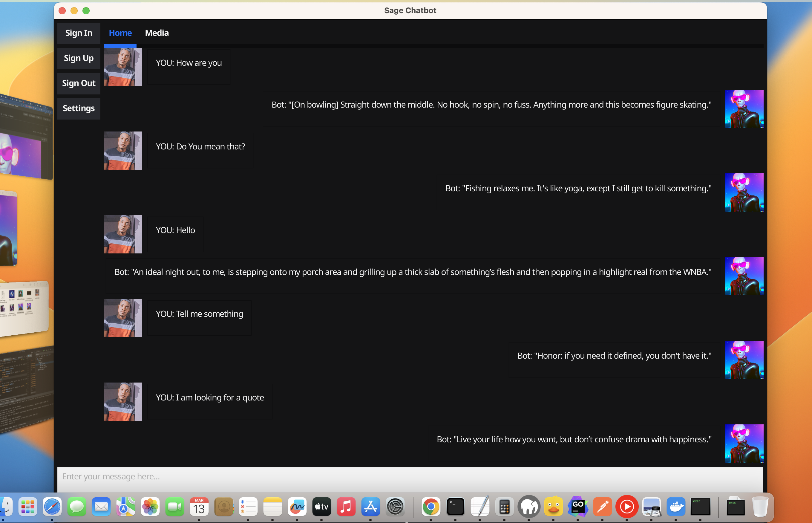Open System Settings gear in dock

tap(395, 507)
